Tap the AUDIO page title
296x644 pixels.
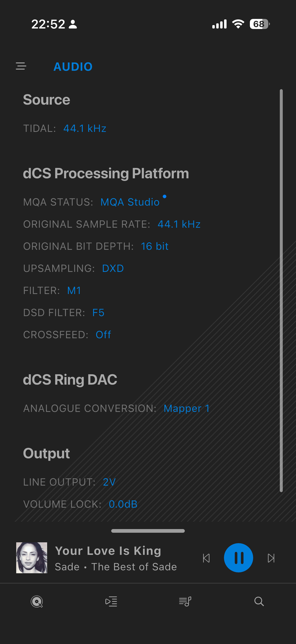tap(73, 67)
